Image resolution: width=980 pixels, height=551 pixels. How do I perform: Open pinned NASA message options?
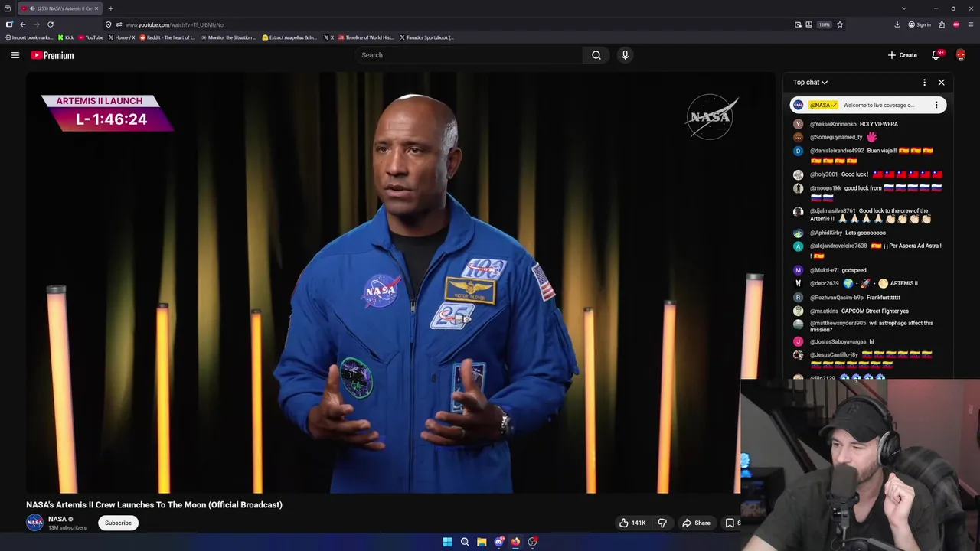936,105
